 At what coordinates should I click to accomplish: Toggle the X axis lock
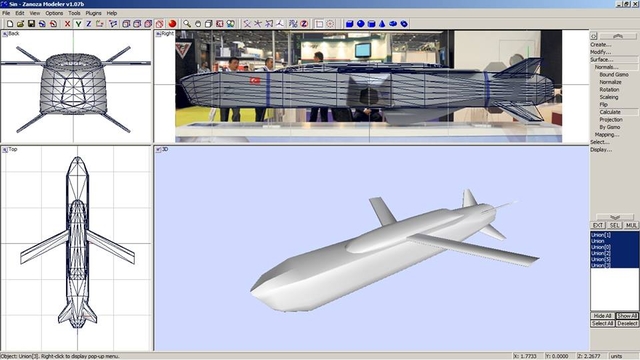click(x=68, y=24)
